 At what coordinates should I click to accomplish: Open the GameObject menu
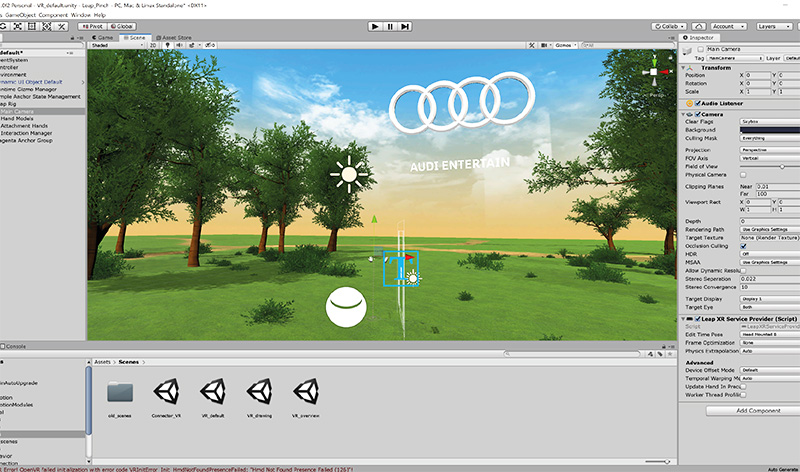click(x=20, y=15)
